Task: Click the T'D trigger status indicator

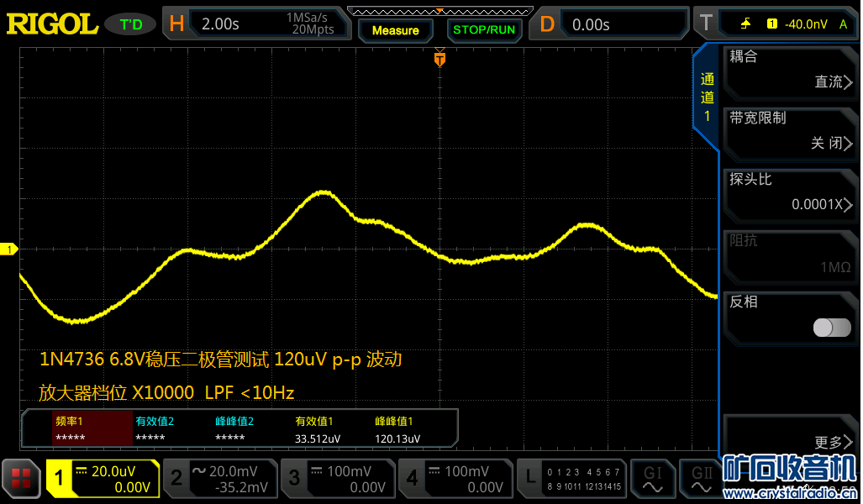Action: tap(131, 24)
